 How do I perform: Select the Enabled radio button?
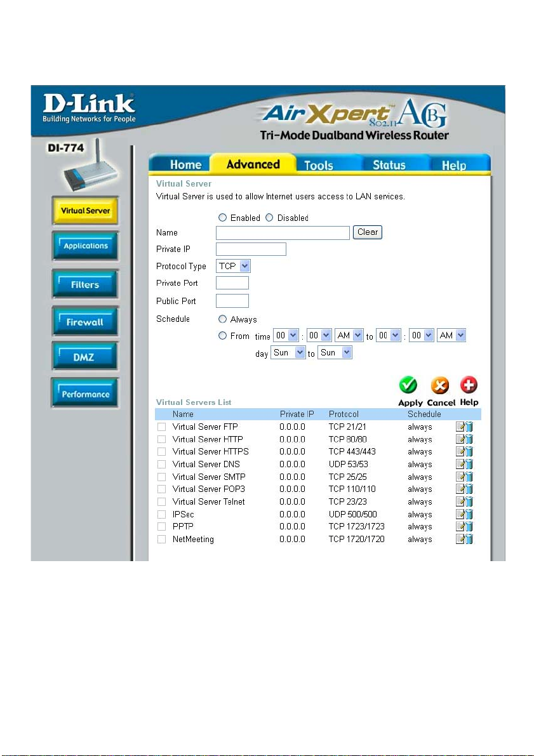point(222,218)
